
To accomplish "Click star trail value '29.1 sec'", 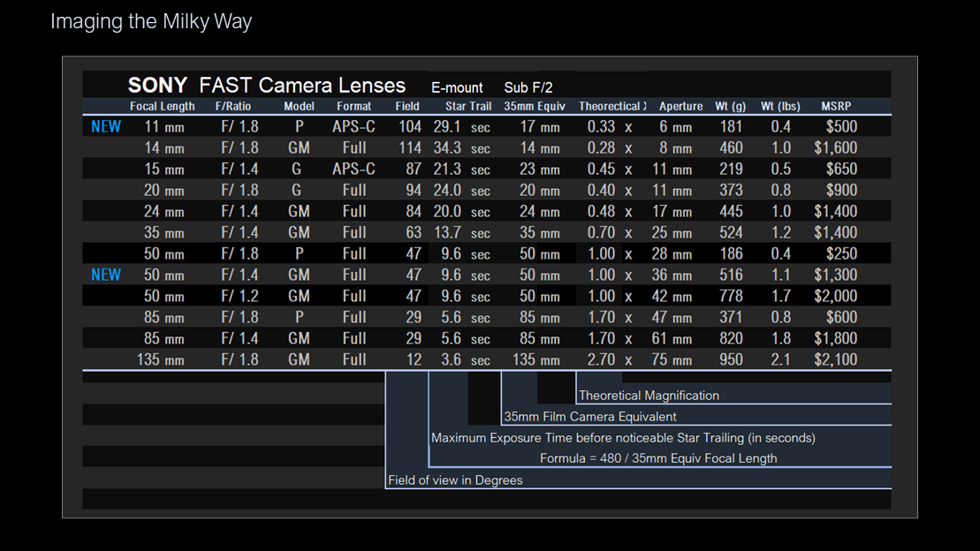I will 462,127.
